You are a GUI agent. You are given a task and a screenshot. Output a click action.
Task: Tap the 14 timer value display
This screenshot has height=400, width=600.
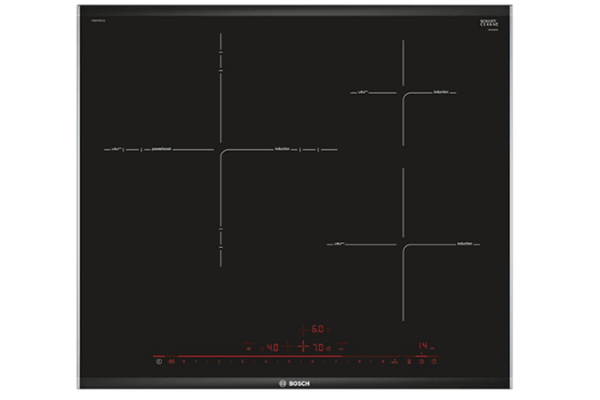tap(422, 346)
